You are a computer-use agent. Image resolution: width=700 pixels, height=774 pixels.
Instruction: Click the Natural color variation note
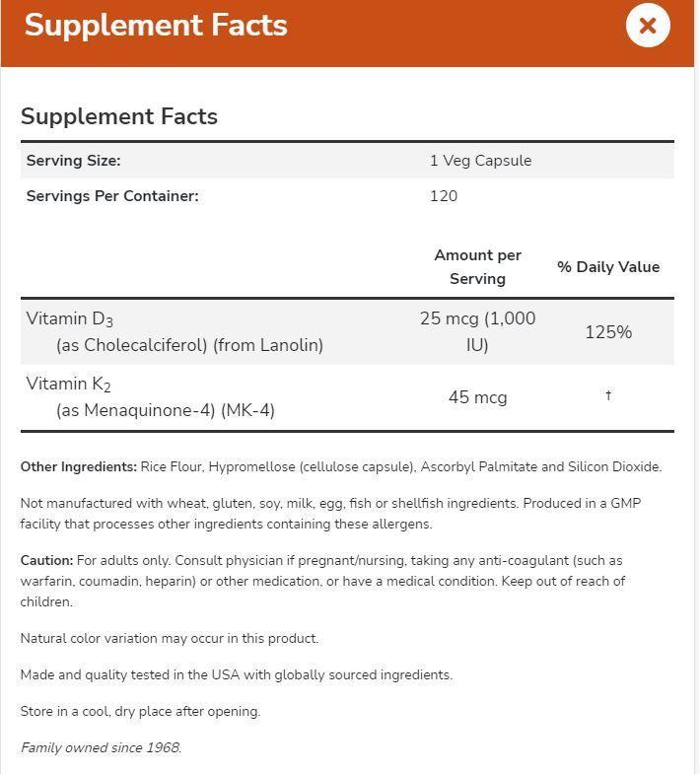click(x=170, y=639)
